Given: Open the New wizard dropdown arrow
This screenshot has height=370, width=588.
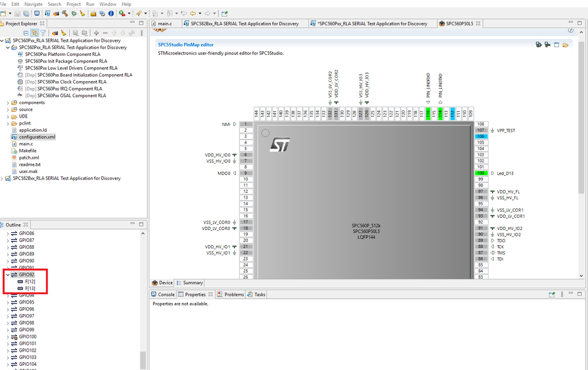Looking at the screenshot, I should (x=10, y=14).
